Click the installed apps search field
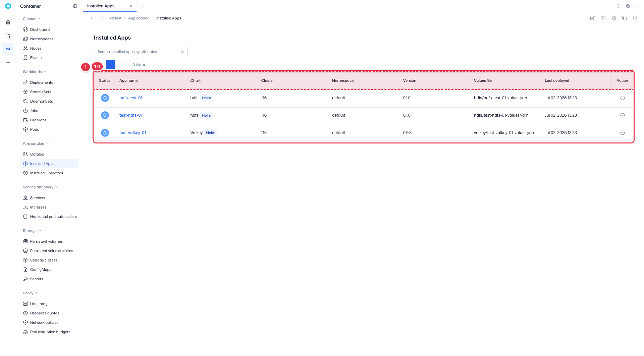644x356 pixels. coord(141,52)
